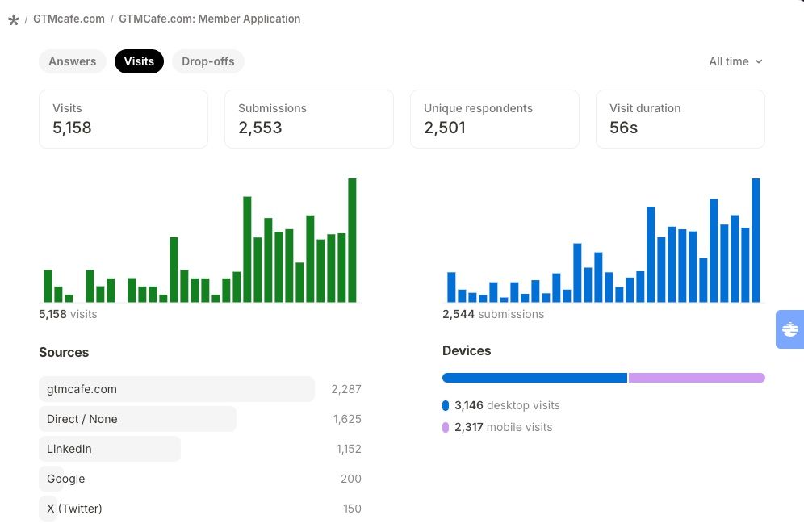Click the 150 Twitter count
The width and height of the screenshot is (804, 532).
click(x=352, y=509)
